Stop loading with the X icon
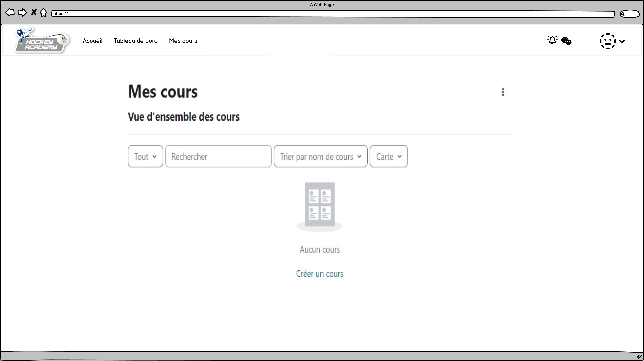This screenshot has width=644, height=361. [x=34, y=12]
